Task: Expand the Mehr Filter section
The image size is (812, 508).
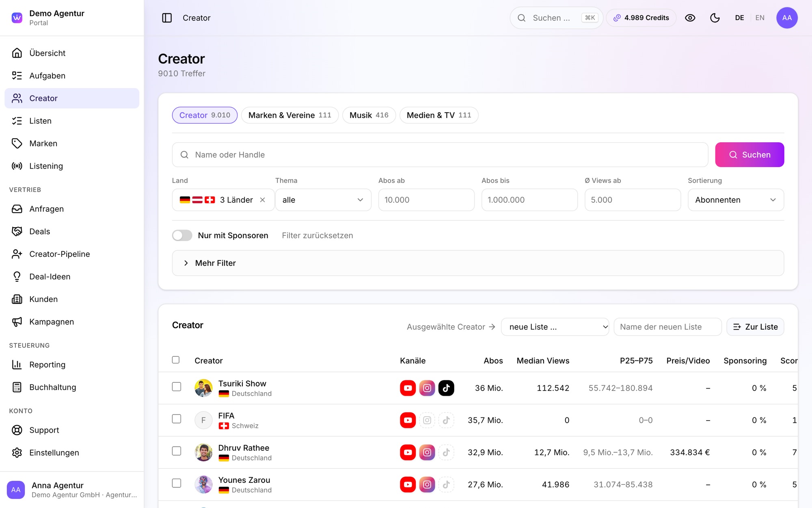Action: coord(478,263)
